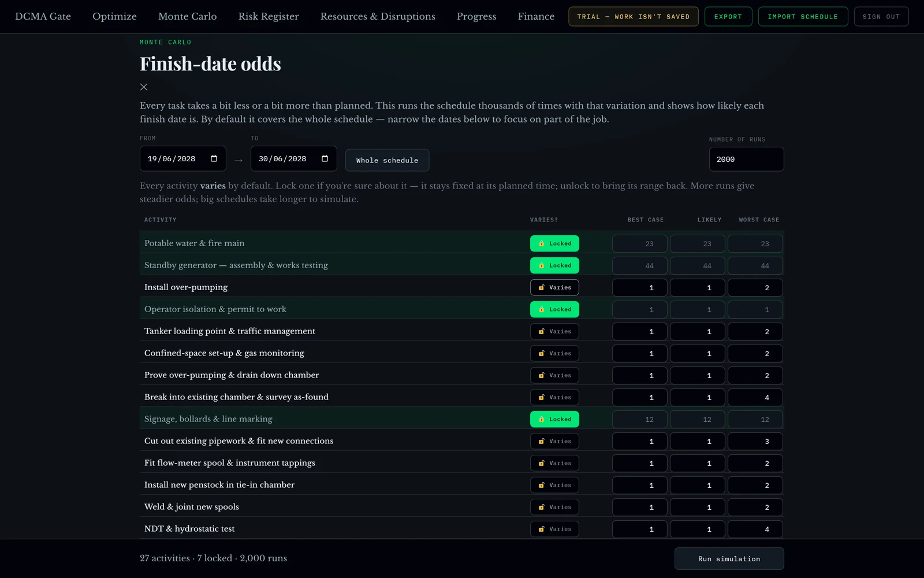Unlock Operator isolation & permit to work
Image resolution: width=924 pixels, height=578 pixels.
(554, 309)
